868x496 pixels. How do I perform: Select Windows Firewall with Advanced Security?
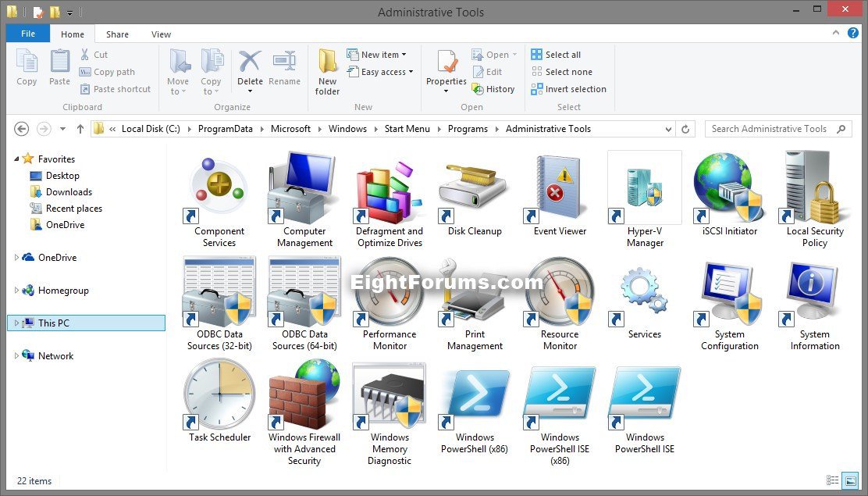[x=304, y=394]
